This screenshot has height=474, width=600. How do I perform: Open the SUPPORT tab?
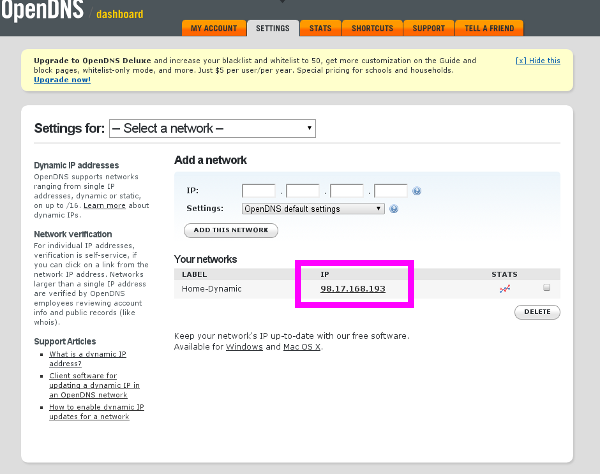429,28
